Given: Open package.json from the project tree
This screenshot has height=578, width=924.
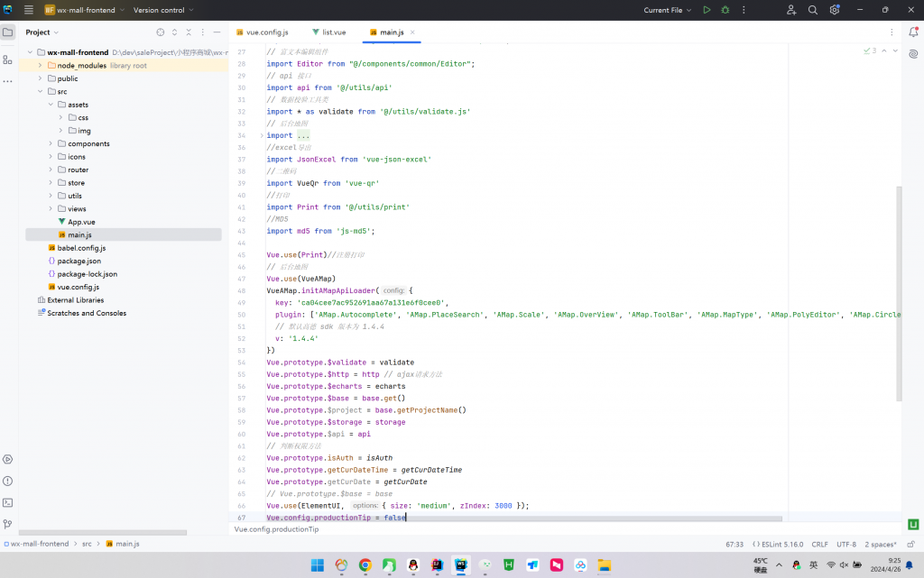Looking at the screenshot, I should coord(79,261).
